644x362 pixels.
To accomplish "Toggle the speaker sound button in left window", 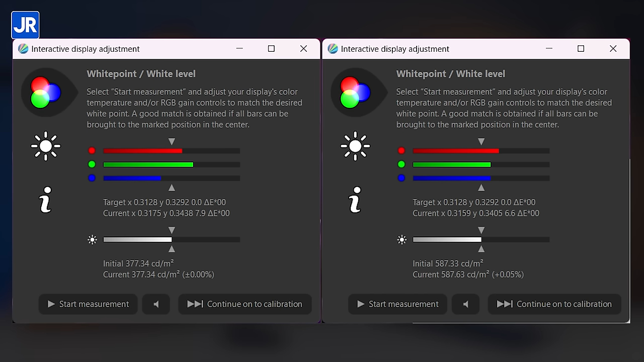I will pyautogui.click(x=156, y=304).
